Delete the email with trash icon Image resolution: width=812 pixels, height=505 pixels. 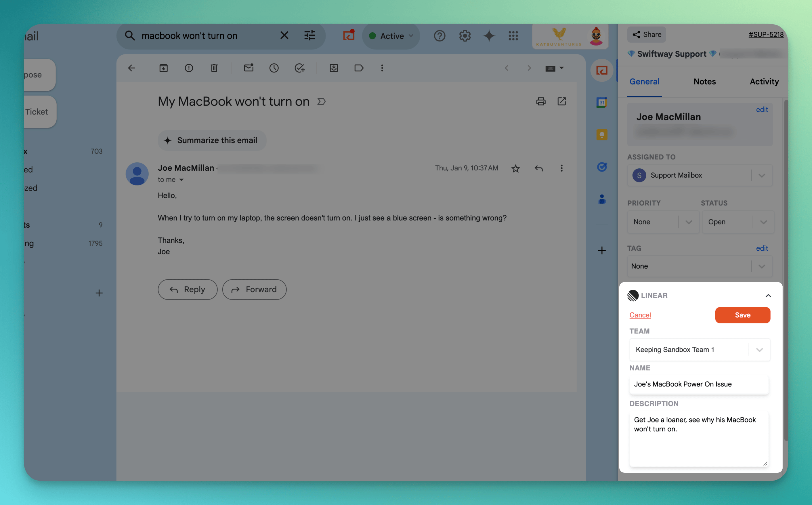pyautogui.click(x=214, y=68)
